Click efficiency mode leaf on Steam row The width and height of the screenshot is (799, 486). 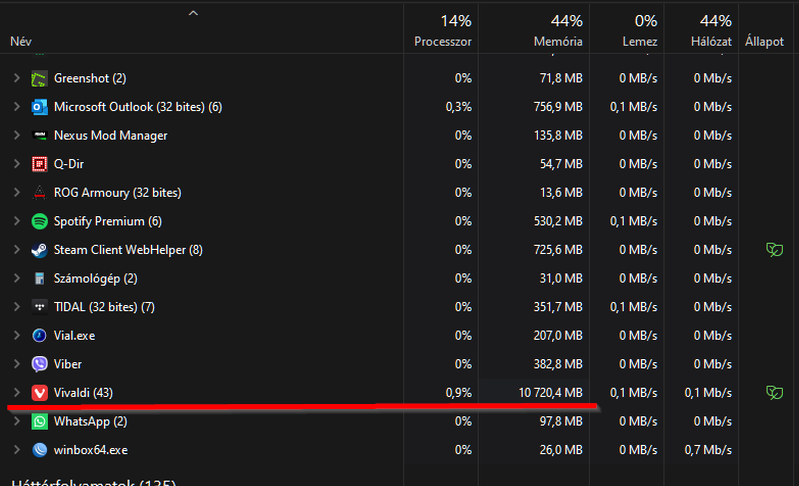(774, 250)
